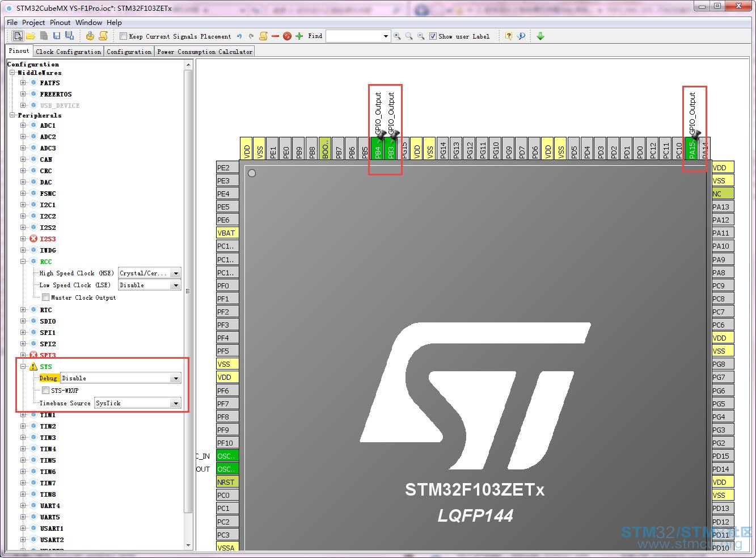Open the Debug dropdown under SYS
Image resolution: width=756 pixels, height=558 pixels.
(x=176, y=379)
